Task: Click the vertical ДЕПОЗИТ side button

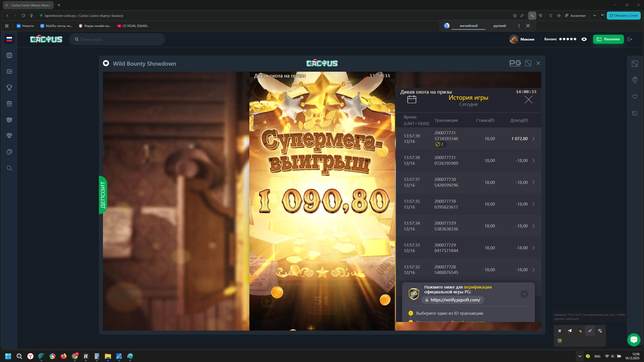Action: (103, 195)
